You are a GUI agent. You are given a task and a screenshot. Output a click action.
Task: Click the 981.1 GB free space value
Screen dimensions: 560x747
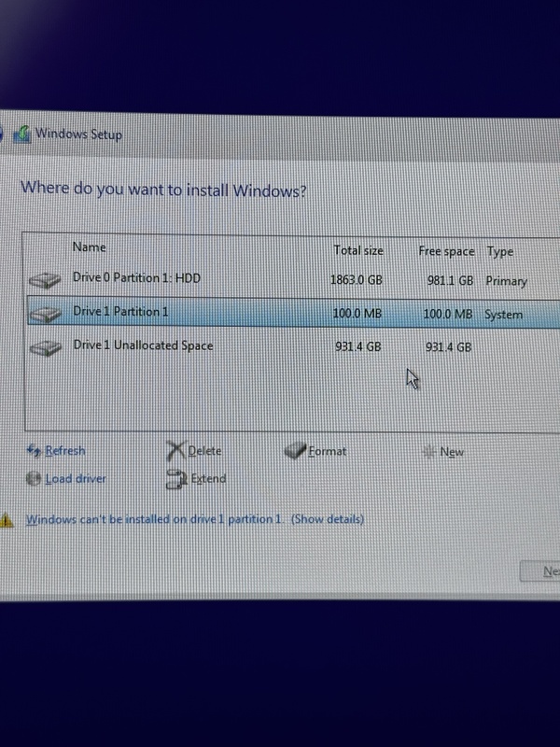coord(450,280)
